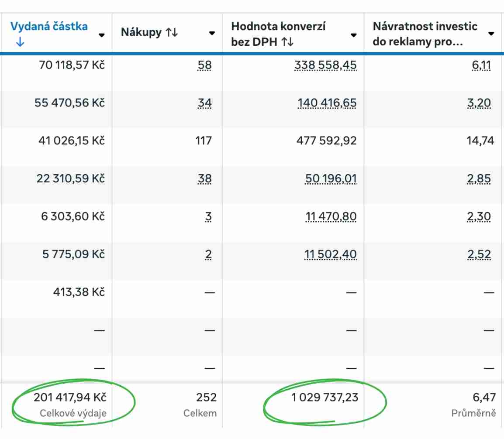Screen dimensions: 504x439
Task: Select the spend value 6 303,60 Kč
Action: click(73, 216)
